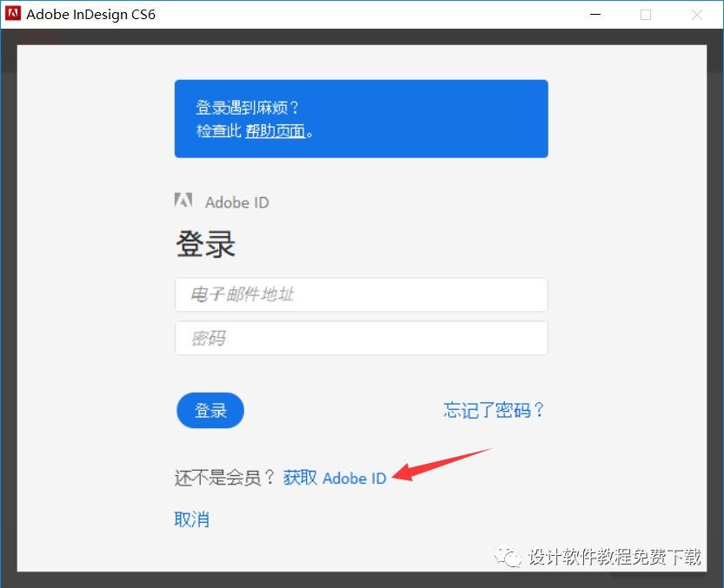The height and width of the screenshot is (588, 724).
Task: Click the Adobe logo beside Adobe ID
Action: pos(183,200)
